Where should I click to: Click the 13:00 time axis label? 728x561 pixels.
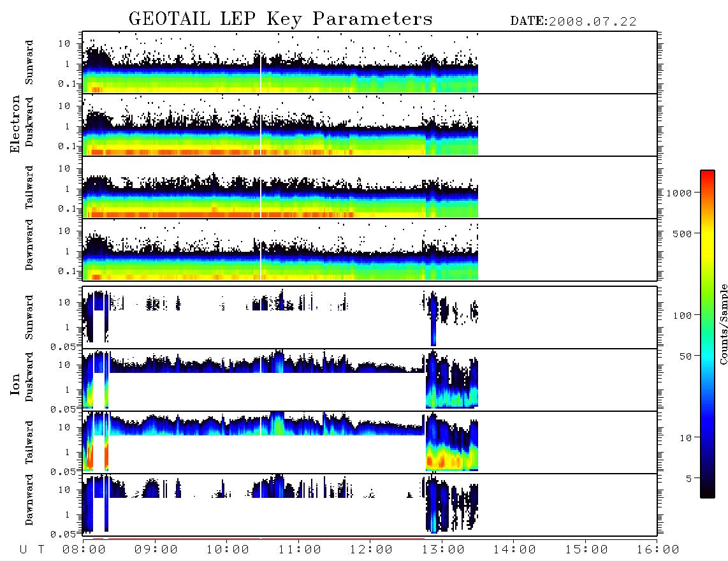(443, 550)
